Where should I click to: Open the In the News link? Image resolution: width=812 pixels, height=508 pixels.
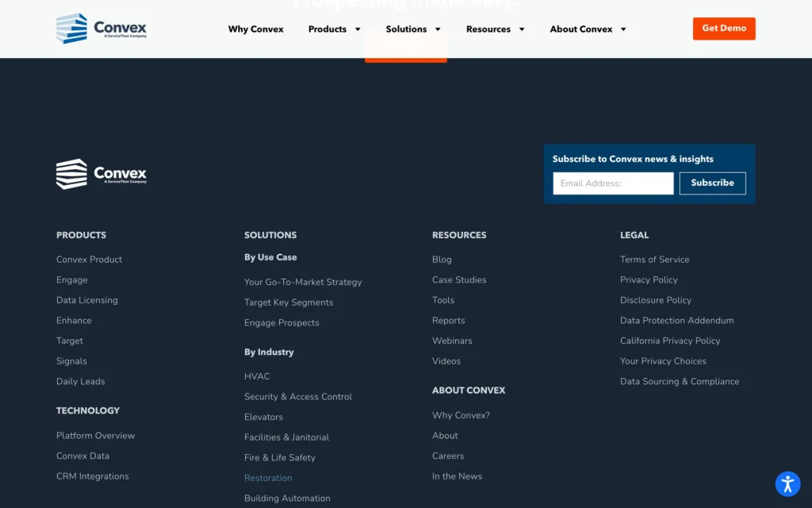coord(457,476)
